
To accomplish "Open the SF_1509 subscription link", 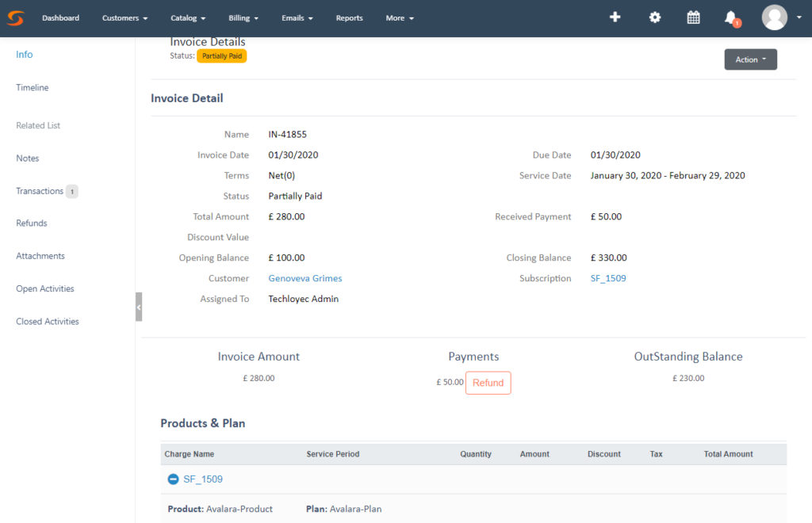I will click(608, 278).
